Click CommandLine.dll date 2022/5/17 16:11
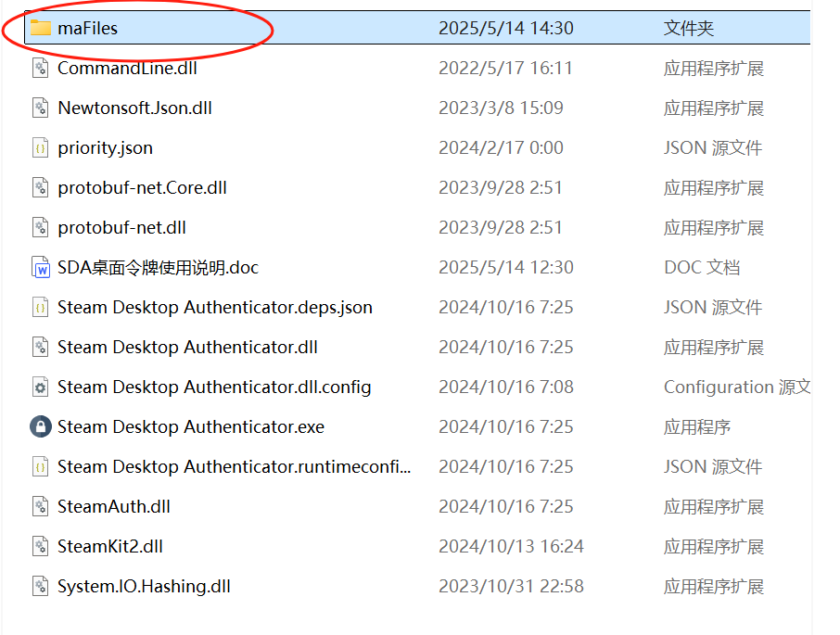Image resolution: width=840 pixels, height=635 pixels. pos(505,68)
